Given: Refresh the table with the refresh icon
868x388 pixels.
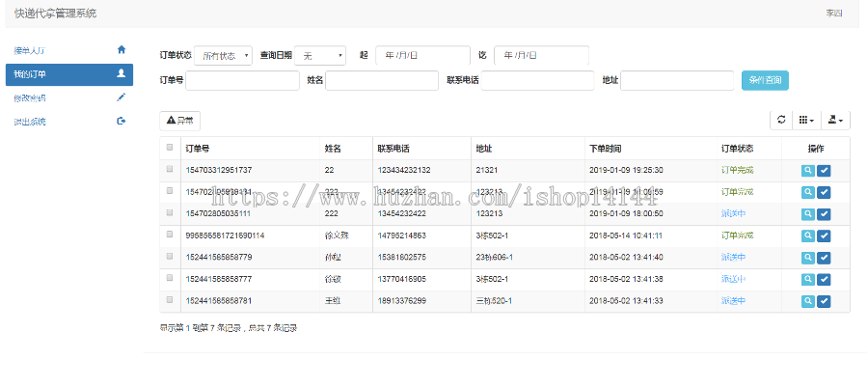Looking at the screenshot, I should point(781,121).
